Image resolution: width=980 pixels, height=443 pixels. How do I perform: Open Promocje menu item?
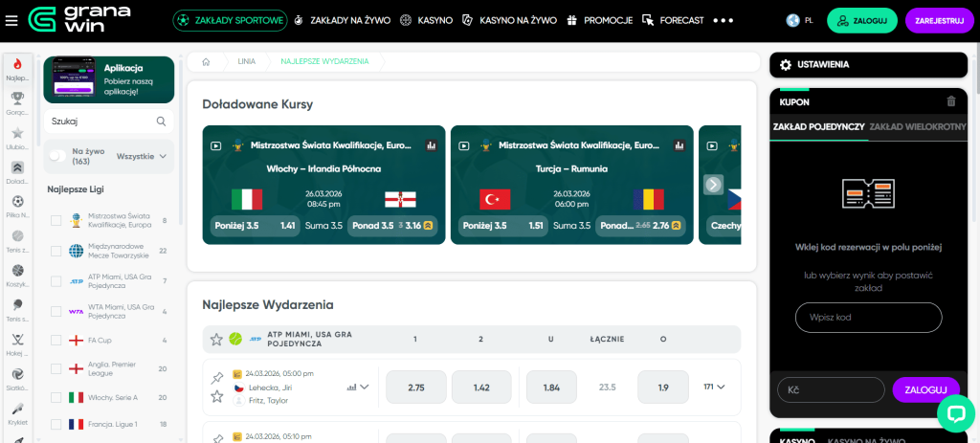(x=599, y=21)
